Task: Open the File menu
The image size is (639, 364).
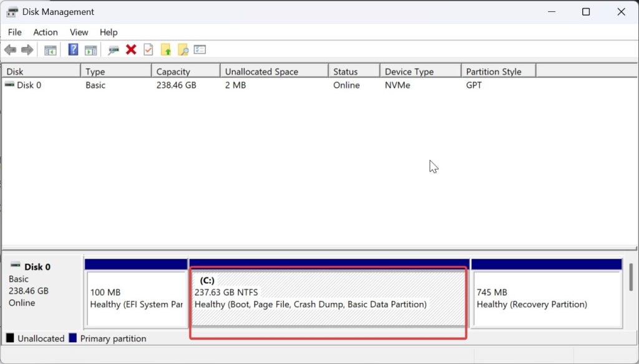Action: 14,32
